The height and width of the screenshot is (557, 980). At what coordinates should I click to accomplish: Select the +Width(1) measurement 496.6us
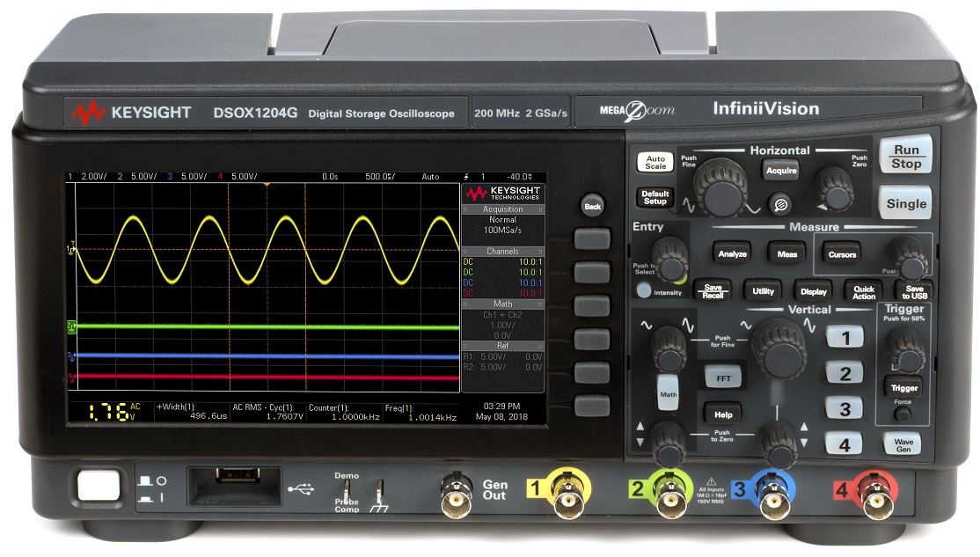(x=192, y=411)
